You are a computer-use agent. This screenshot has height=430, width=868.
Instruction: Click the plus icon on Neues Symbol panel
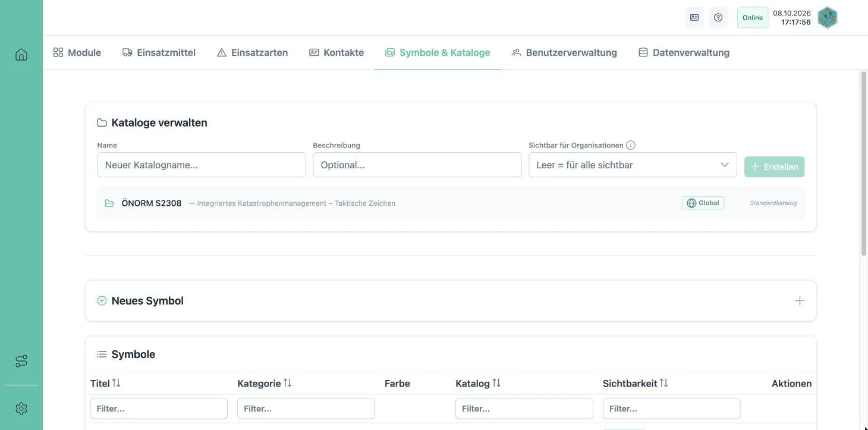point(800,301)
